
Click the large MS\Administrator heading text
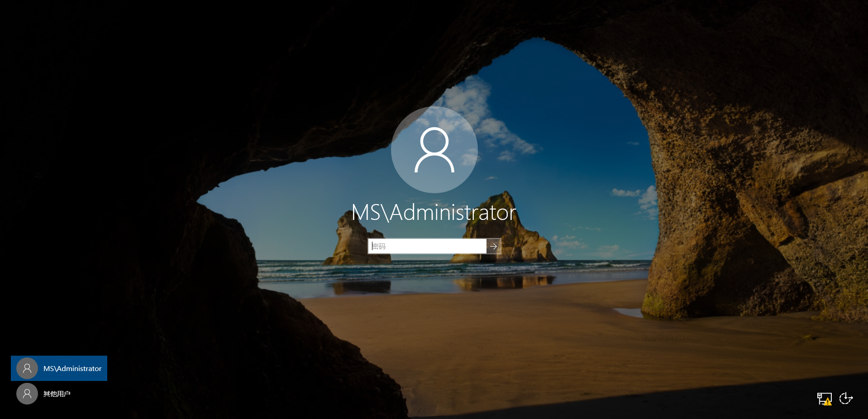coord(434,213)
